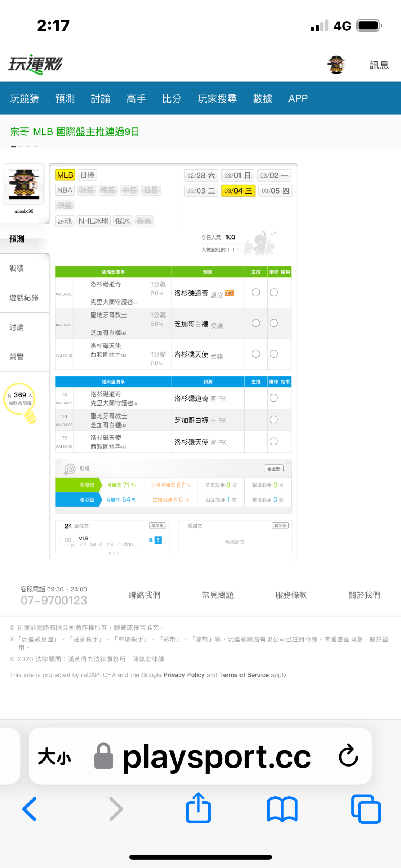The image size is (401, 868).
Task: Select 主推 radio for 洛杉磯道奇 international game
Action: coord(256,293)
